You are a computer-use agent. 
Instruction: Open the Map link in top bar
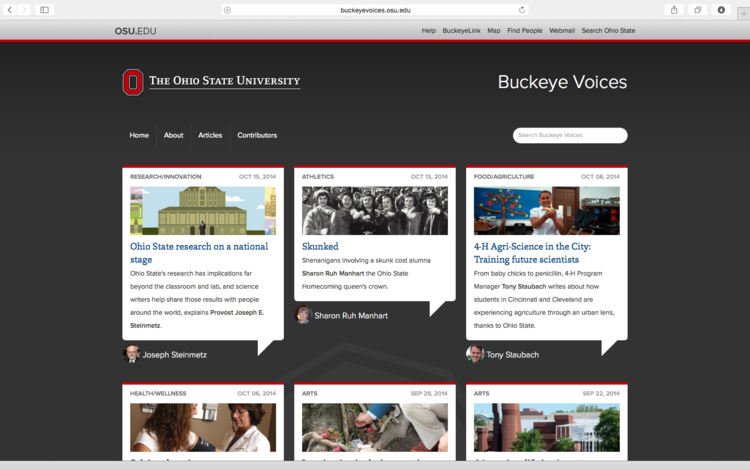pyautogui.click(x=494, y=31)
